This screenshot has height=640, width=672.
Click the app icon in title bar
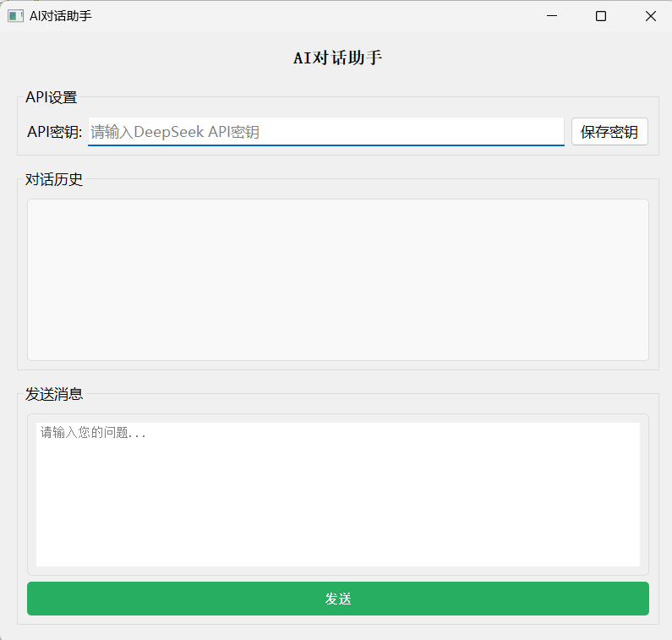click(x=15, y=16)
